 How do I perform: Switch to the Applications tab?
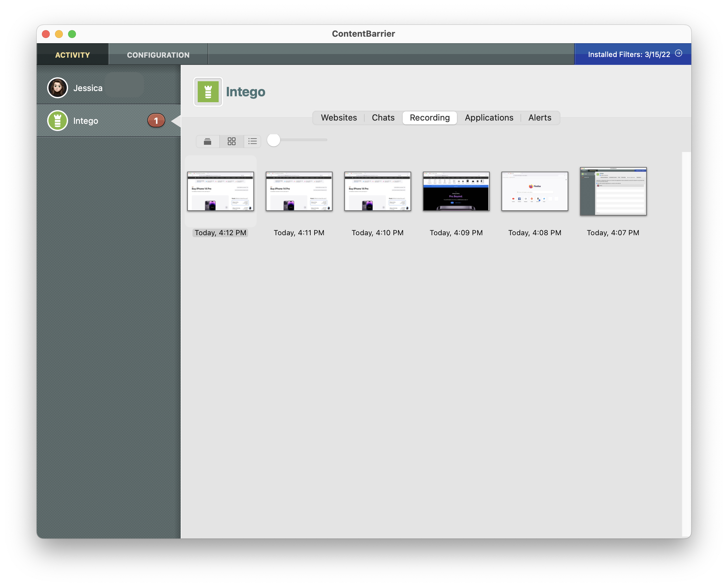point(489,118)
